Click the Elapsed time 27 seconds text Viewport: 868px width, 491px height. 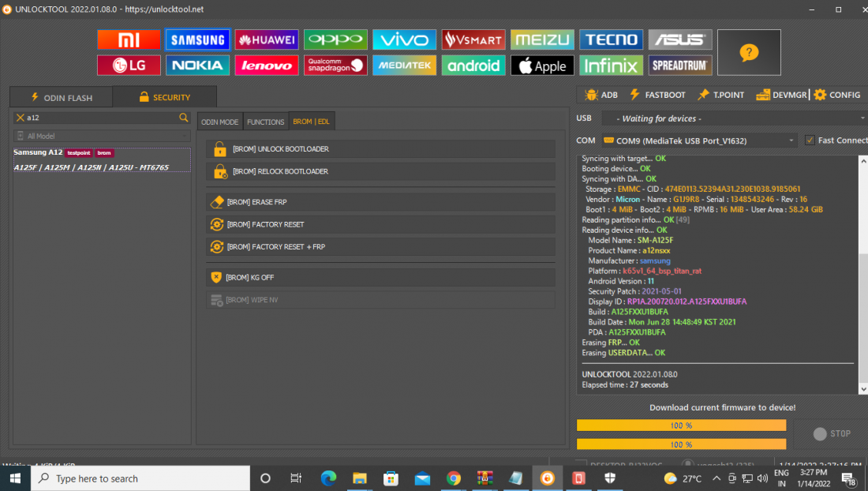click(x=625, y=384)
